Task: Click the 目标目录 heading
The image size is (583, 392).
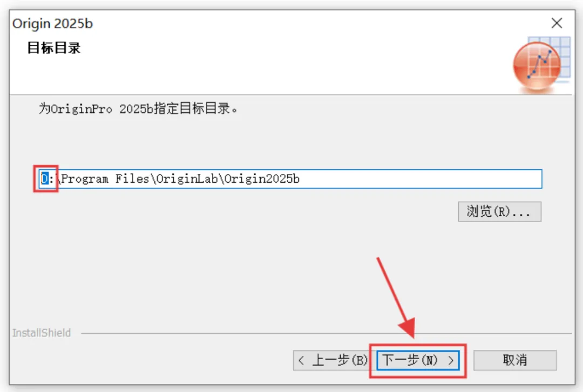Action: (x=54, y=47)
